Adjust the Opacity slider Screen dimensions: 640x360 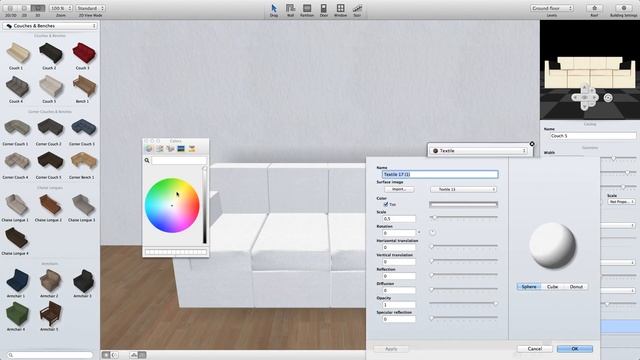463,303
